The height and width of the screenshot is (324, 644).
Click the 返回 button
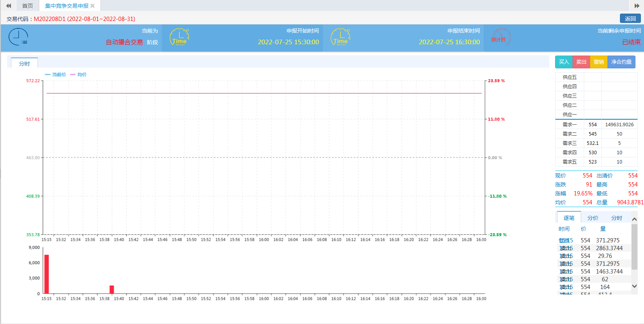coord(630,19)
